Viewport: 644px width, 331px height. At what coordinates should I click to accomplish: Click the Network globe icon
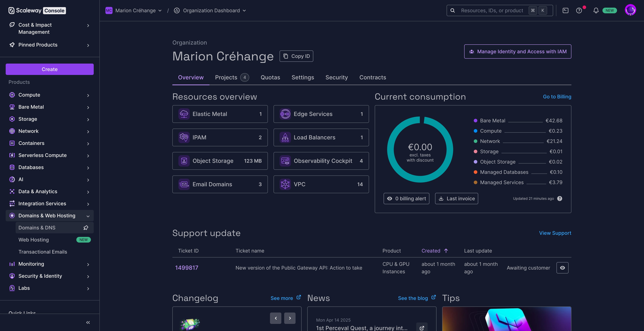(x=12, y=131)
